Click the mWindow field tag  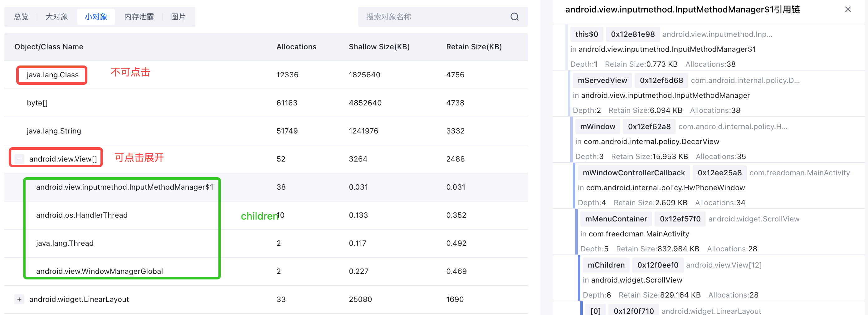tap(597, 127)
